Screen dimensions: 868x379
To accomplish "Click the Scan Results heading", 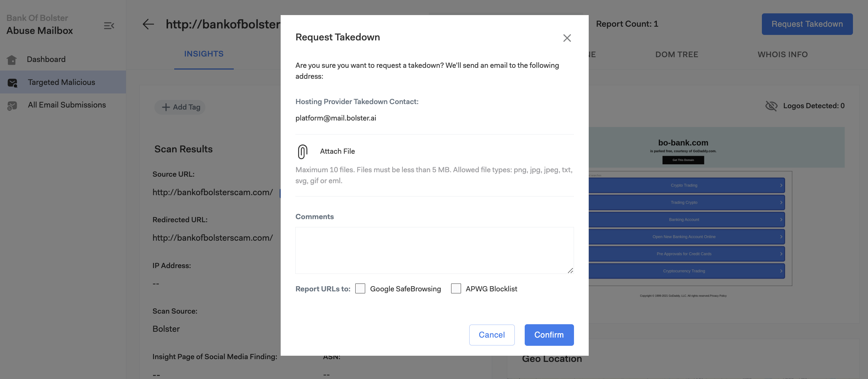I will pos(183,149).
